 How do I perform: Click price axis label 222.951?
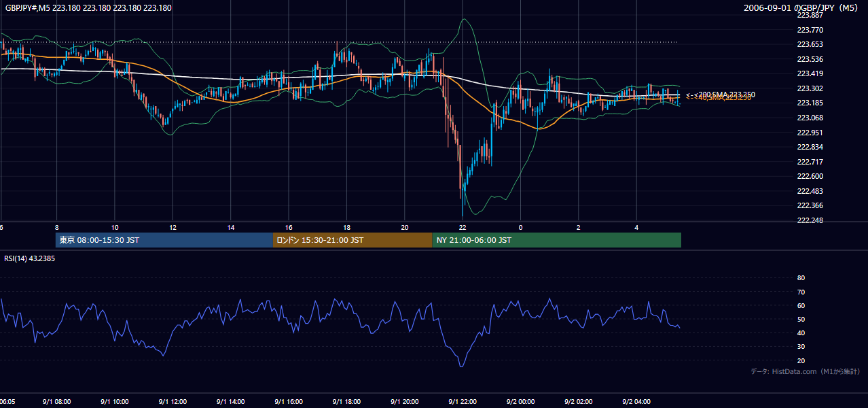click(x=810, y=133)
